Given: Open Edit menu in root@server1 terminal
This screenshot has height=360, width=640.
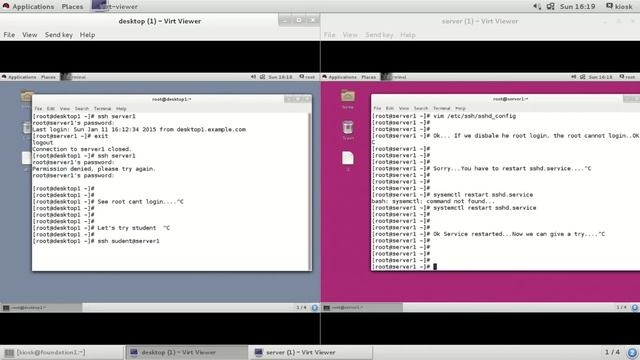Looking at the screenshot, I should coord(390,108).
